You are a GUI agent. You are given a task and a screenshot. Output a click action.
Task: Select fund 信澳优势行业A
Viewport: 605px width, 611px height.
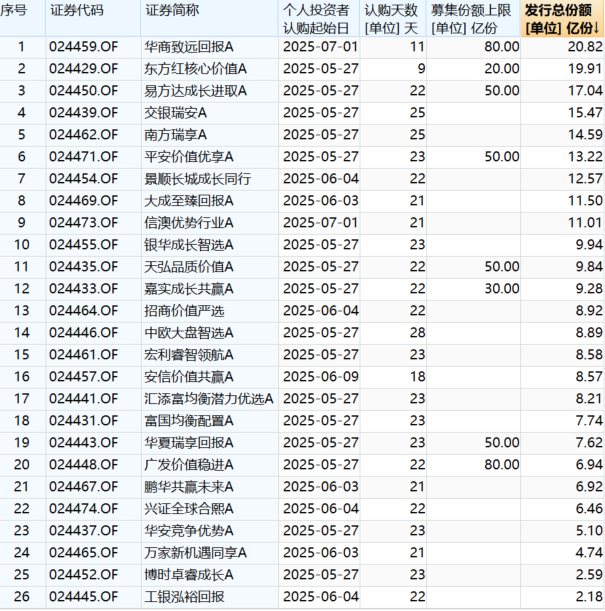tap(189, 223)
